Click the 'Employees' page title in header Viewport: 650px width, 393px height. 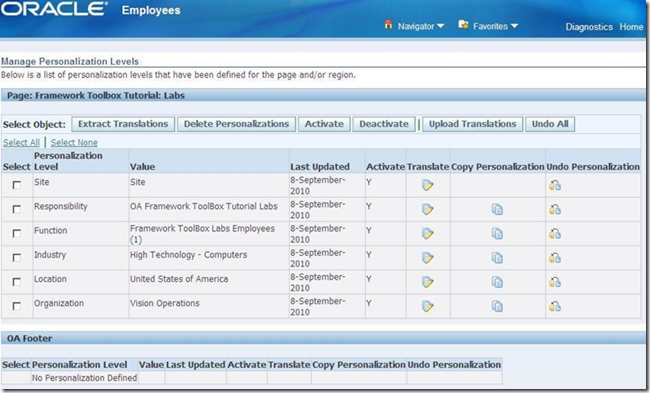pyautogui.click(x=151, y=10)
